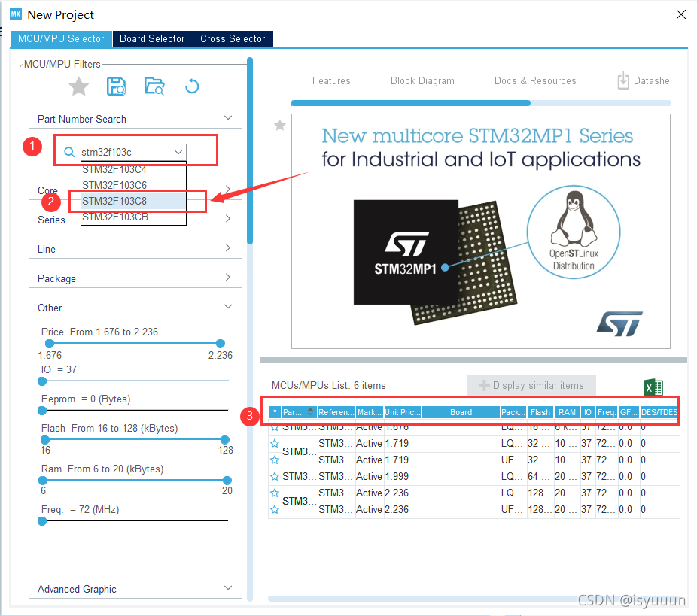
Task: Sort by IO column header
Action: click(x=588, y=412)
